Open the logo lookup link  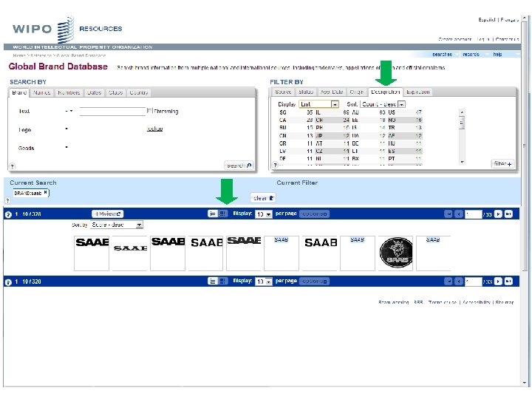pyautogui.click(x=154, y=129)
